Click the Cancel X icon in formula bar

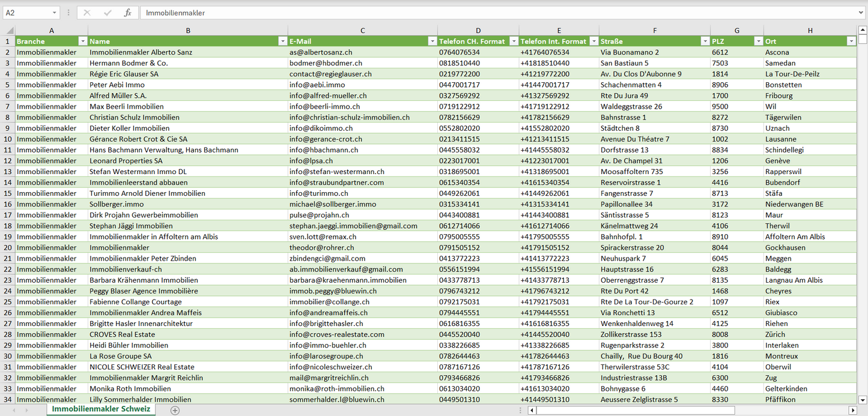[x=87, y=13]
